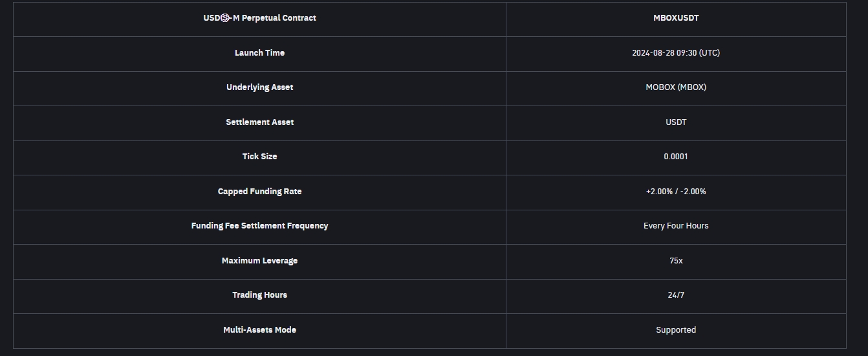
Task: Click the Settlement Asset label
Action: pos(259,122)
